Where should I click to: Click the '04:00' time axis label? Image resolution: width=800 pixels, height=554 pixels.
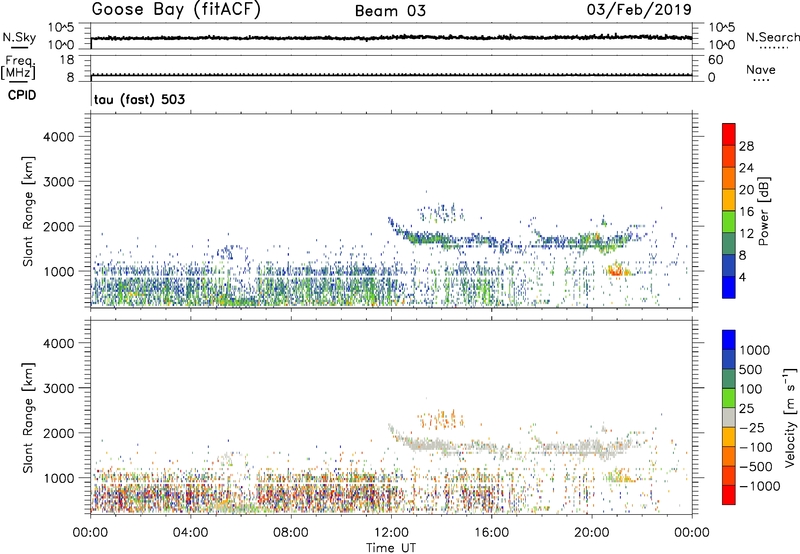pyautogui.click(x=191, y=533)
